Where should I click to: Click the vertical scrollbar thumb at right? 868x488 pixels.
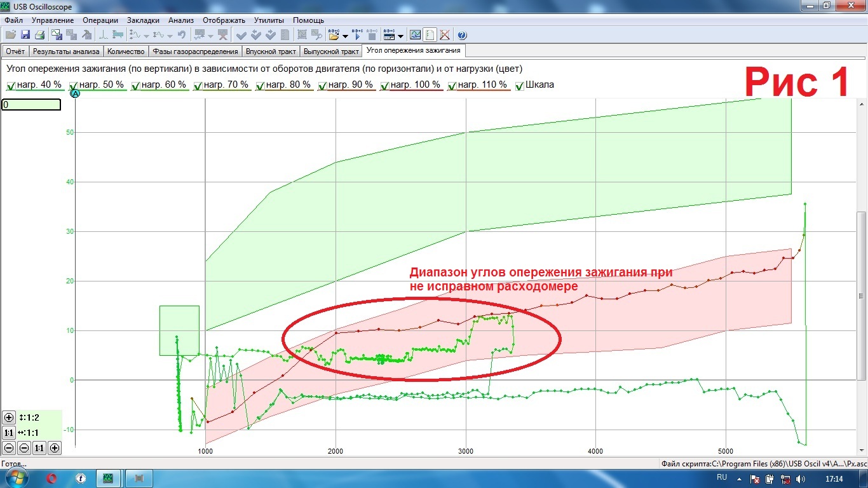(x=862, y=295)
